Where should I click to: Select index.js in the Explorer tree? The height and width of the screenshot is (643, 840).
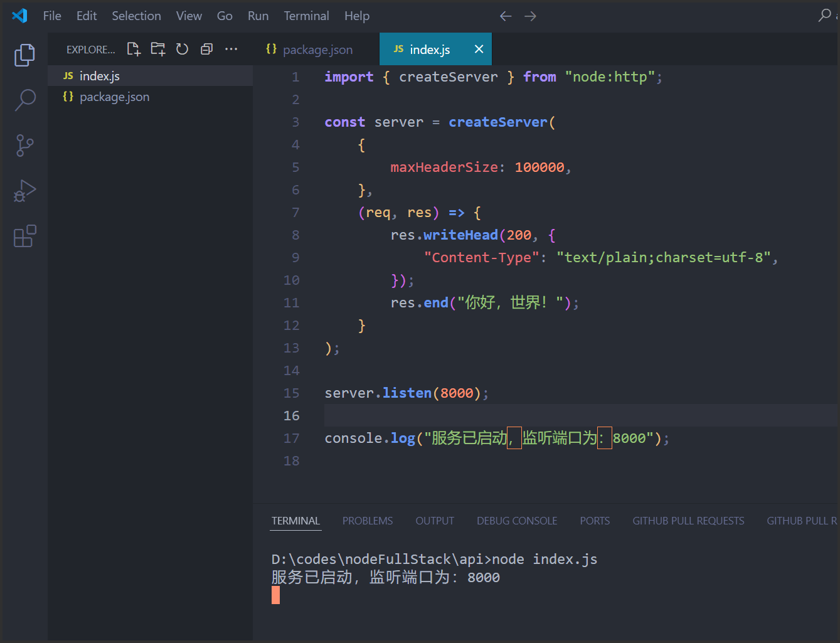pos(151,76)
